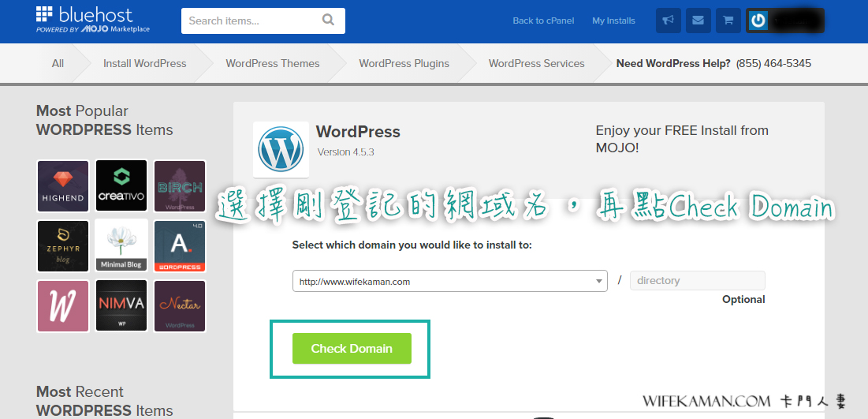Open the domain selection dropdown
Viewport: 868px width, 419px height.
pos(449,281)
